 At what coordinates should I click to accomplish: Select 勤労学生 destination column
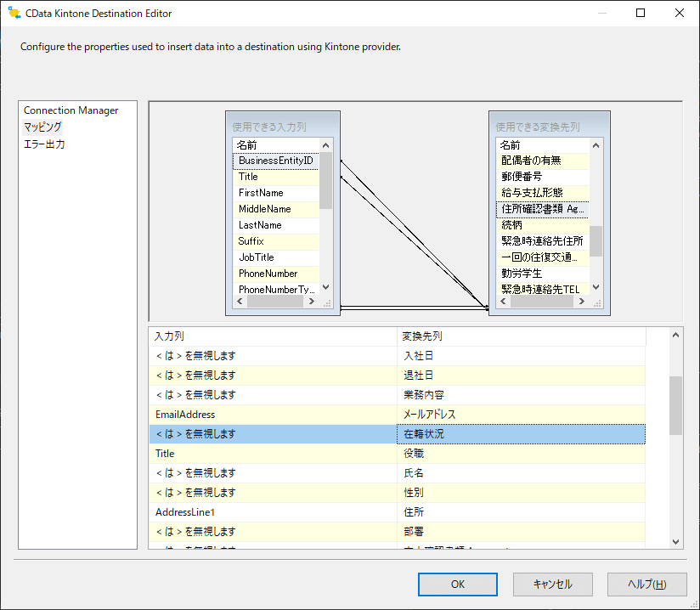click(x=542, y=274)
